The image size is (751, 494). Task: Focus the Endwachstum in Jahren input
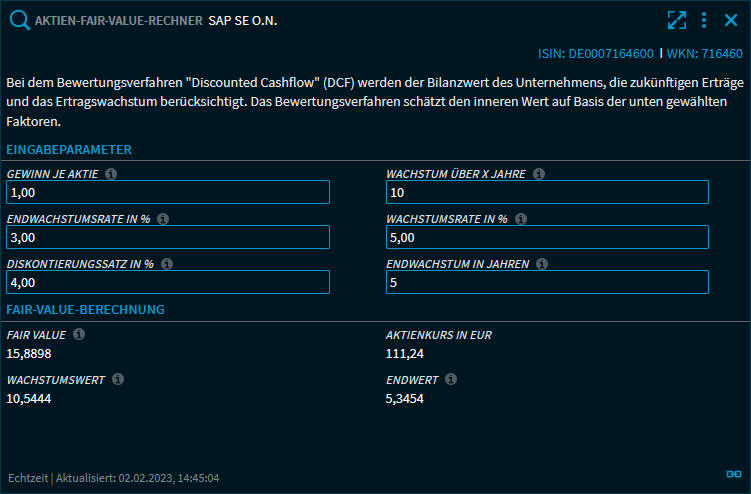547,282
